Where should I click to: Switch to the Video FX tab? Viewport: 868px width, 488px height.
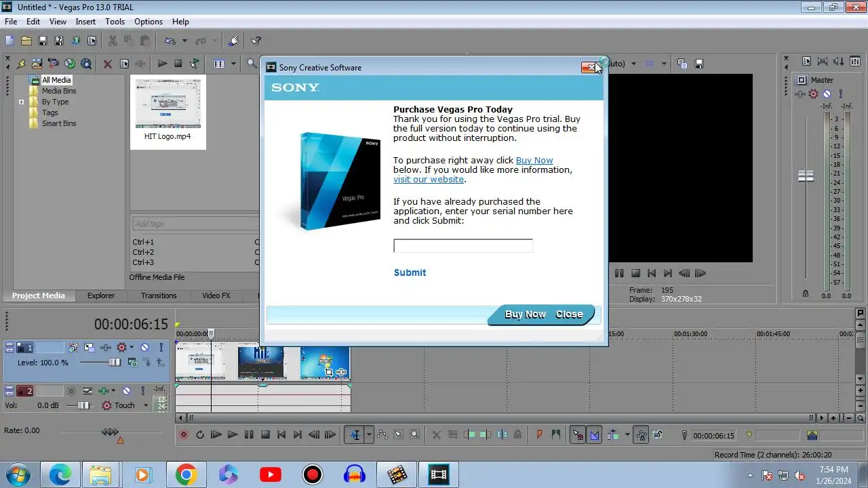coord(216,296)
